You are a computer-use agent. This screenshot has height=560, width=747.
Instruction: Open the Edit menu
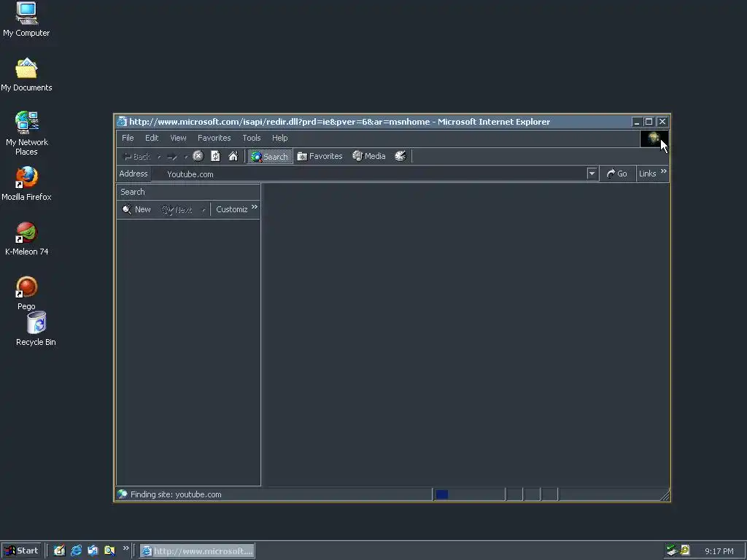tap(152, 138)
